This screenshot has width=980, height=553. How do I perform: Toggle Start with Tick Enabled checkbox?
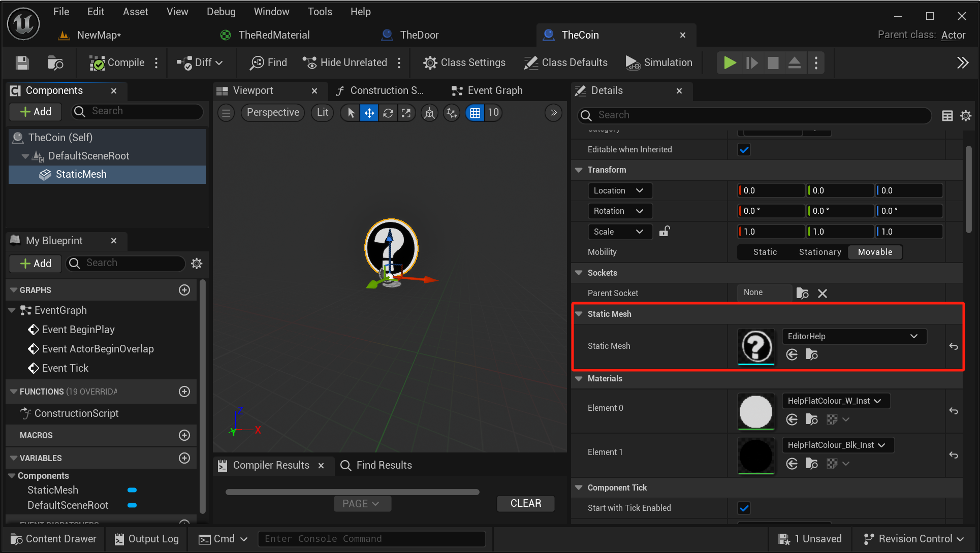(x=744, y=508)
